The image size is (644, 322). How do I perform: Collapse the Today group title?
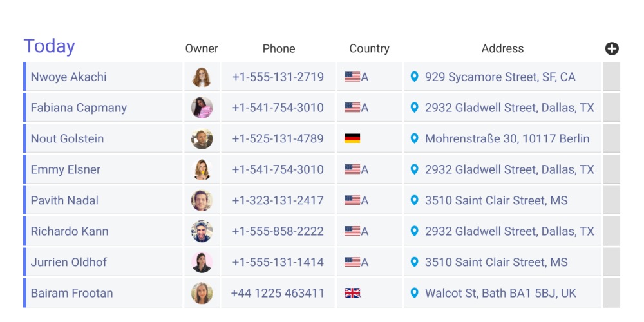[x=50, y=46]
